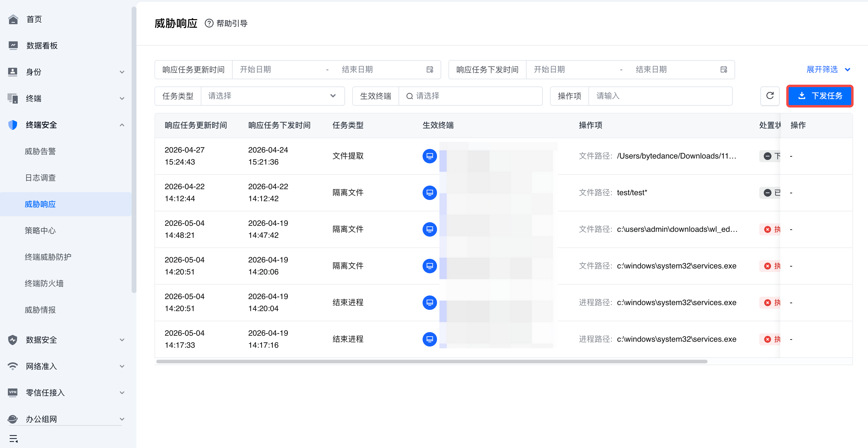This screenshot has height=448, width=868.
Task: Expand the 终端 menu chevron
Action: click(122, 98)
